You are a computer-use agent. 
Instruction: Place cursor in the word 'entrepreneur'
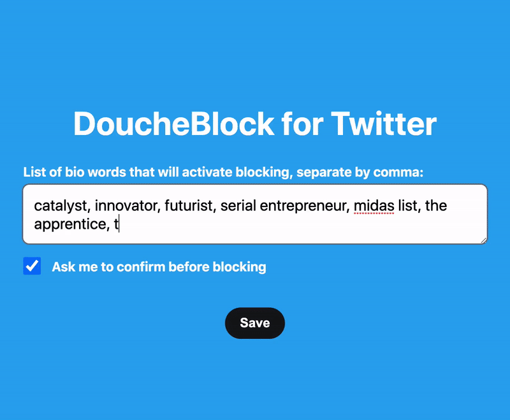(x=303, y=206)
